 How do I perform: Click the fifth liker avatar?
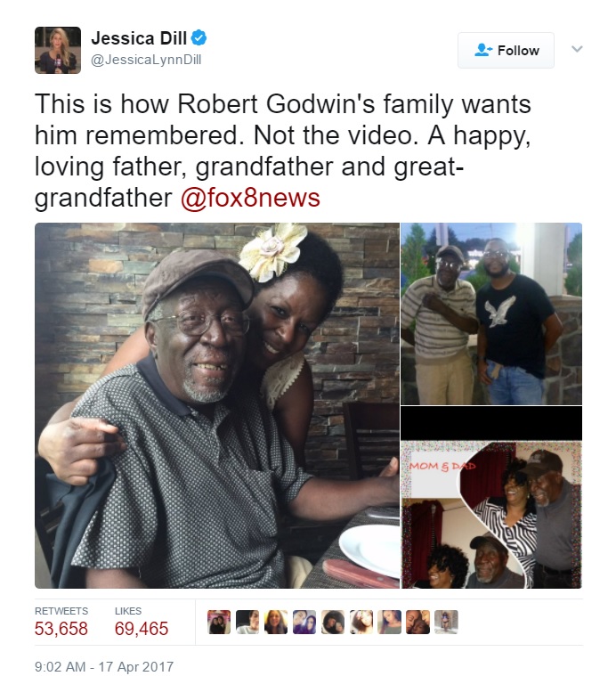333,622
